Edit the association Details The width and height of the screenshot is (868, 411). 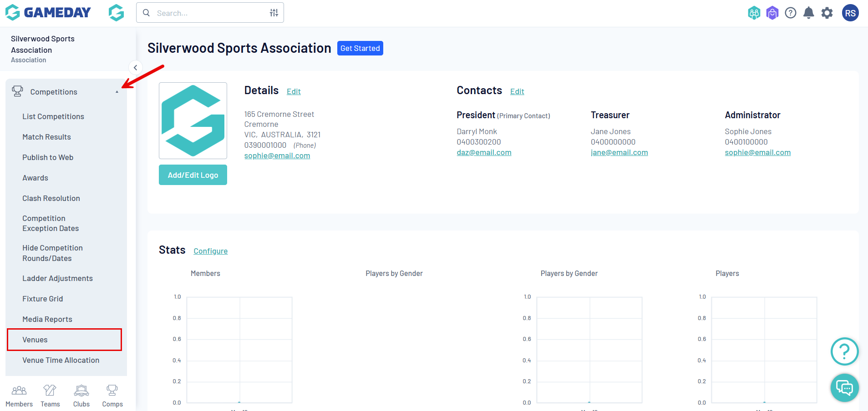pos(294,91)
